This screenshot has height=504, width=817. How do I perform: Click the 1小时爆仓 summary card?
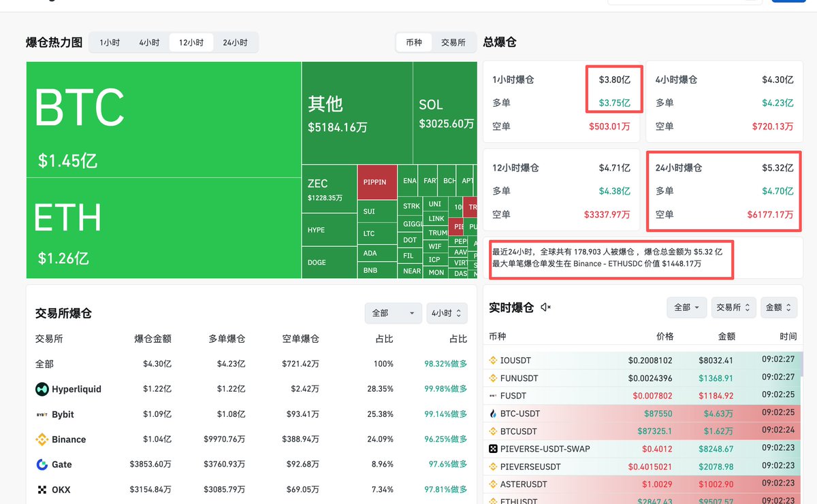click(x=561, y=101)
